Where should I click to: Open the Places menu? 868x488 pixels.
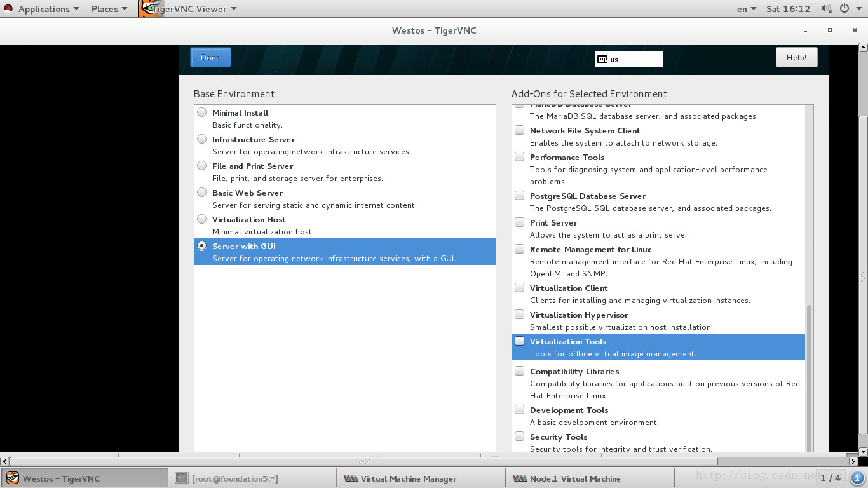pyautogui.click(x=109, y=9)
